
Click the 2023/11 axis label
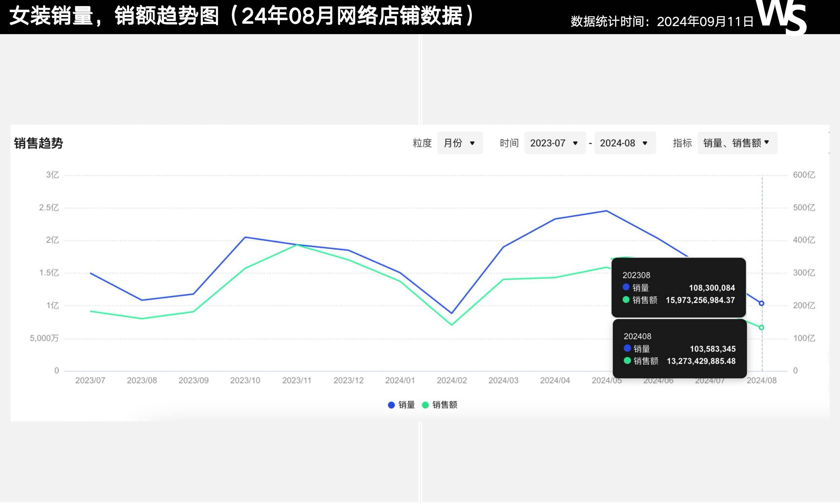[x=299, y=380]
